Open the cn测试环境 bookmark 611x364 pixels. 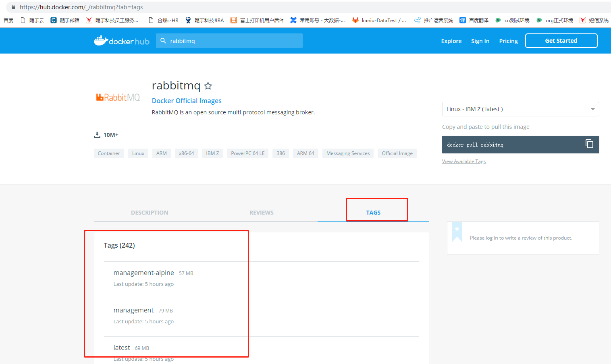pos(512,20)
